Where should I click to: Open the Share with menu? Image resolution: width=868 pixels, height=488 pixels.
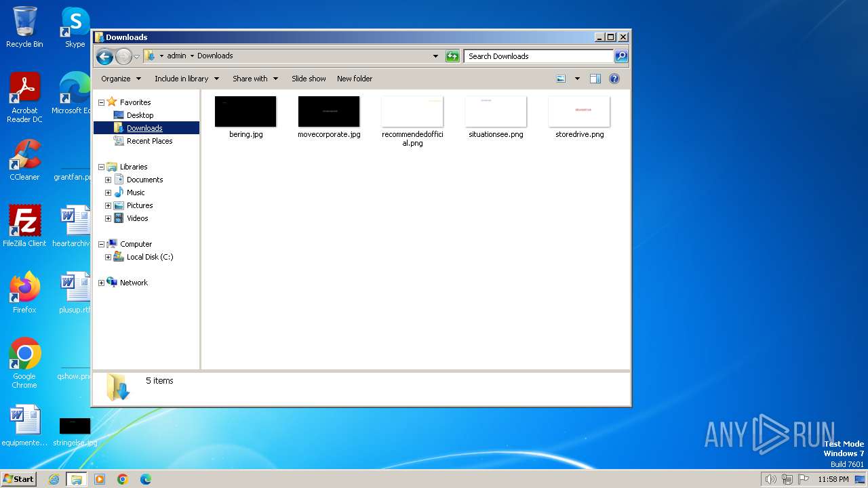click(x=255, y=79)
